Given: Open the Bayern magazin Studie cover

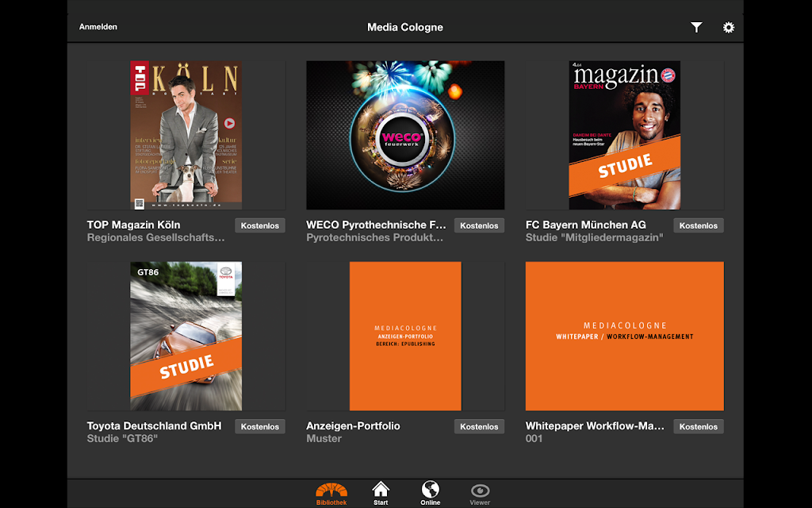Looking at the screenshot, I should click(625, 135).
